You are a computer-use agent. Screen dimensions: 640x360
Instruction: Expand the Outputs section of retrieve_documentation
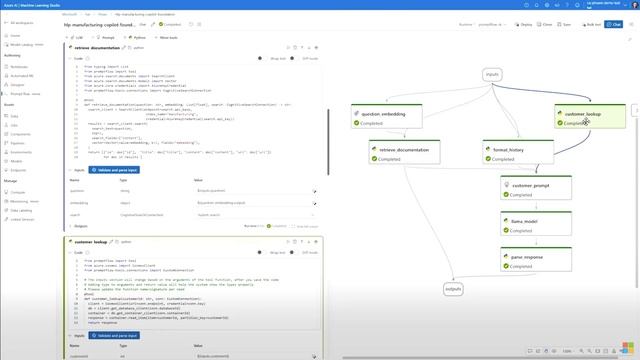71,226
